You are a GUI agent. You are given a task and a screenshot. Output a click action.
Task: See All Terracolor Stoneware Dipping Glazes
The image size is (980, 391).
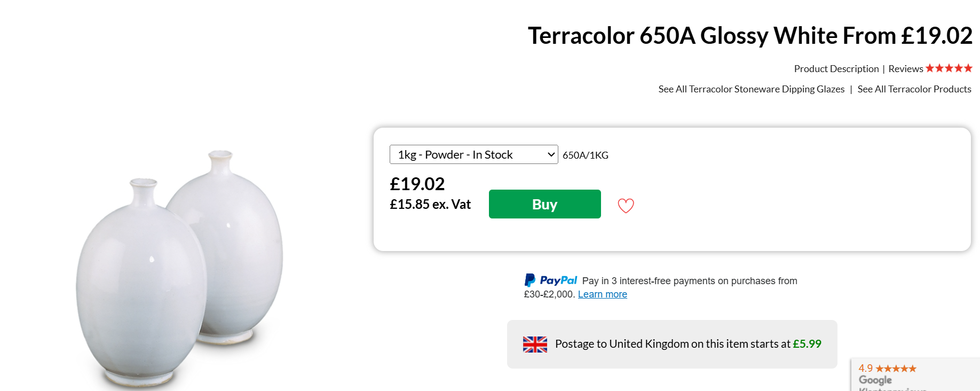[751, 89]
